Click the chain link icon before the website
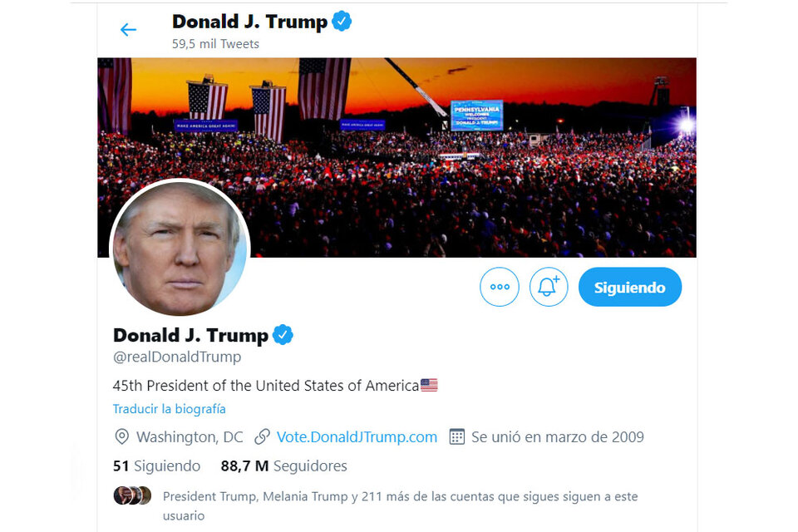 click(x=262, y=436)
